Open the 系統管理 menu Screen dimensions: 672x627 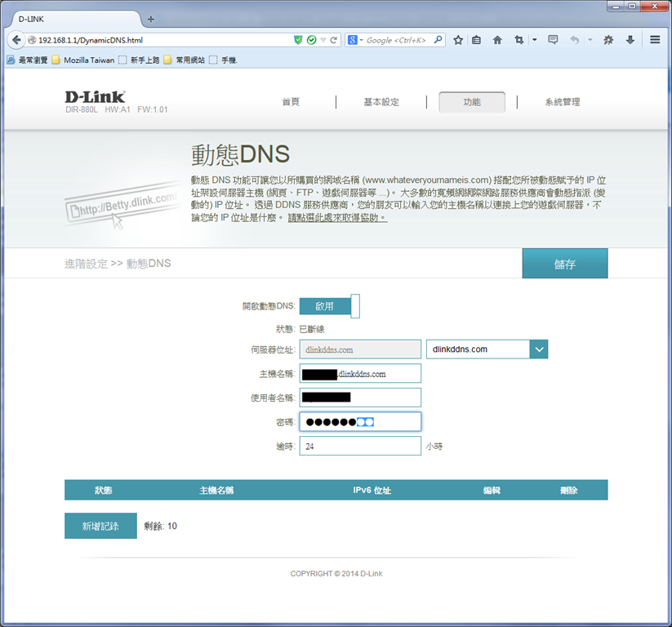pyautogui.click(x=563, y=102)
